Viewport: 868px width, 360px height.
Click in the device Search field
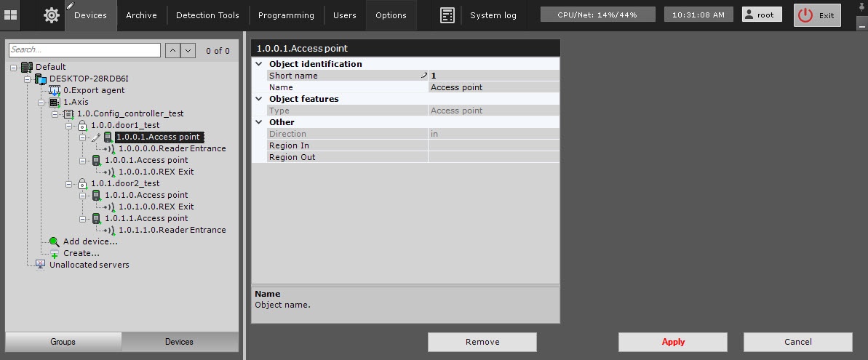[x=84, y=50]
